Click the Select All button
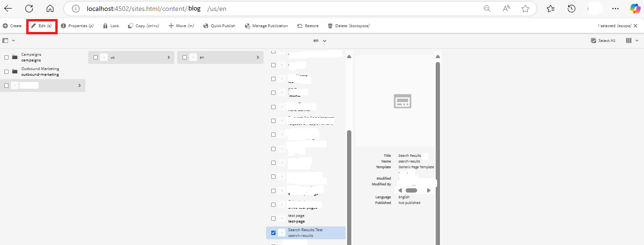 [x=603, y=41]
